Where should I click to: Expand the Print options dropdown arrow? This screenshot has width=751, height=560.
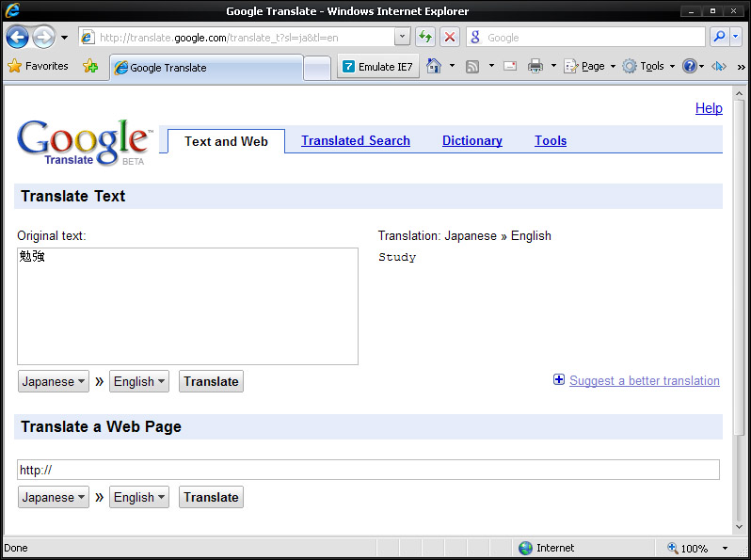553,66
